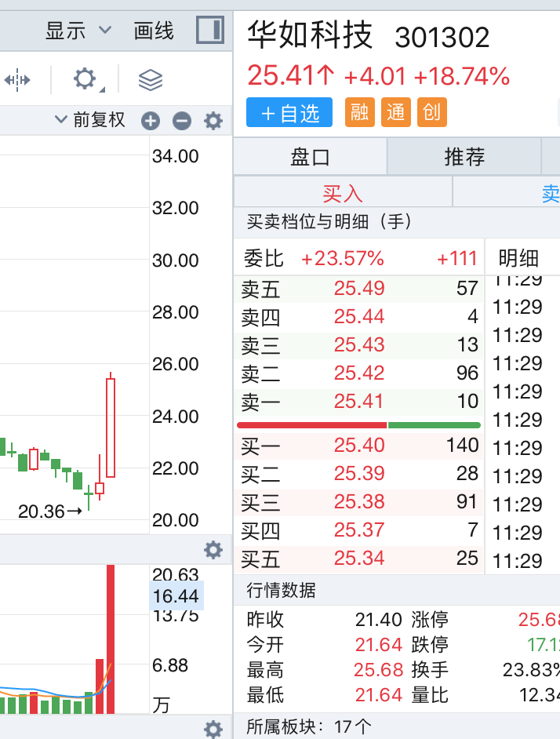Viewport: 560px width, 739px height.
Task: Click the orange 通 connect badge
Action: 396,113
